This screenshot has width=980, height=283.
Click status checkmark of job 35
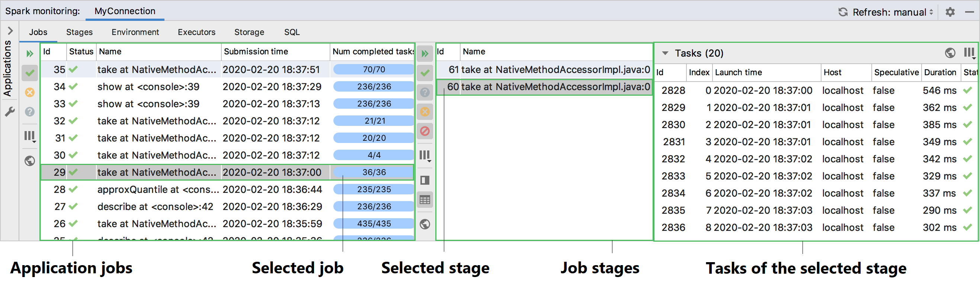coord(73,69)
